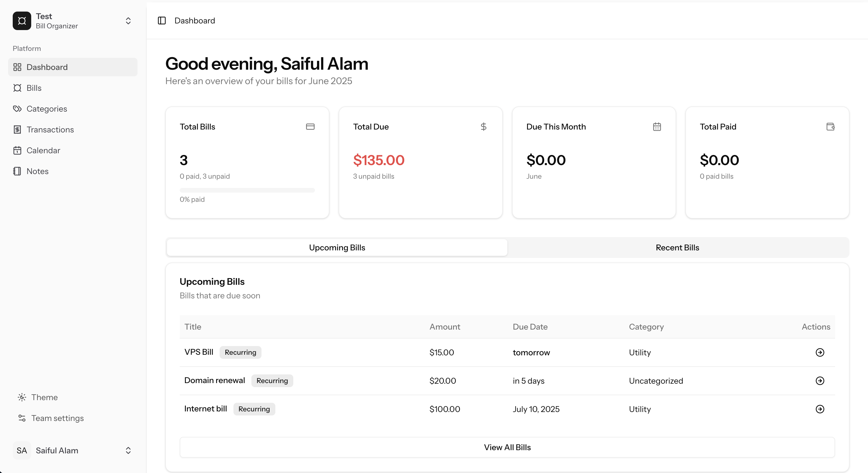
Task: Click the Categories tags icon
Action: (x=17, y=109)
